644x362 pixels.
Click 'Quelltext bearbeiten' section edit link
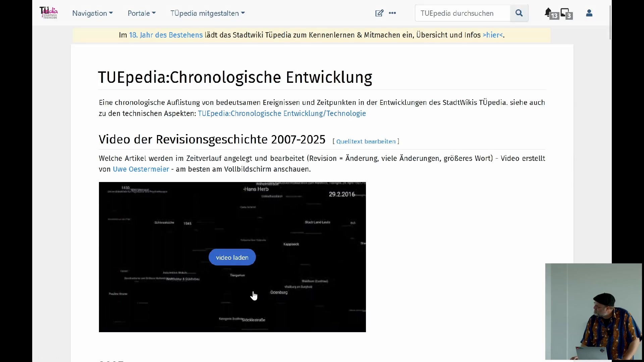click(366, 141)
